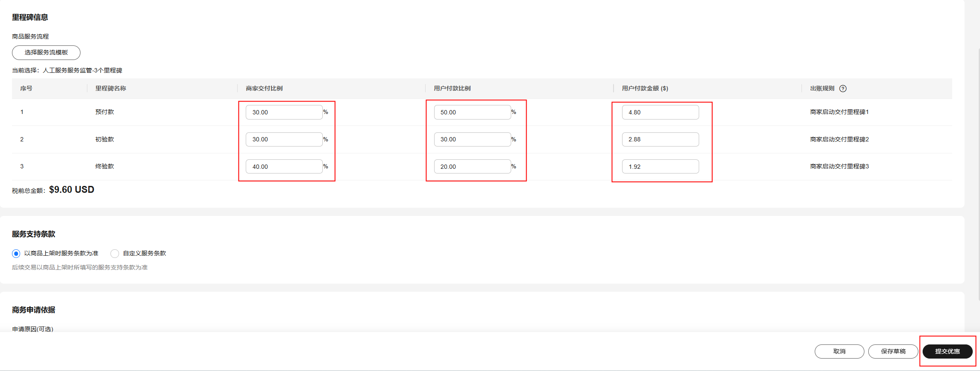
Task: Click the 出账规则 help question-mark icon
Action: coord(843,89)
